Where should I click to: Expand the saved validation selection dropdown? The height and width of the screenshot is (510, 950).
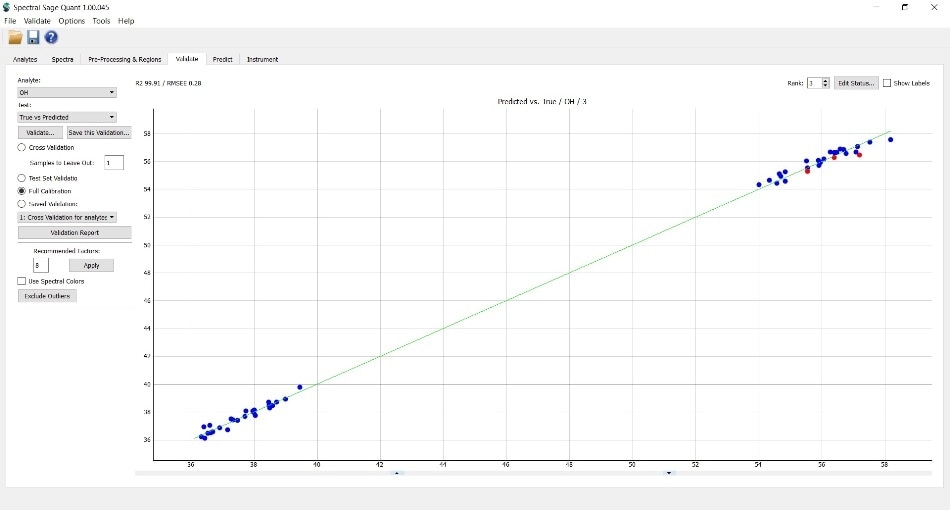click(67, 216)
